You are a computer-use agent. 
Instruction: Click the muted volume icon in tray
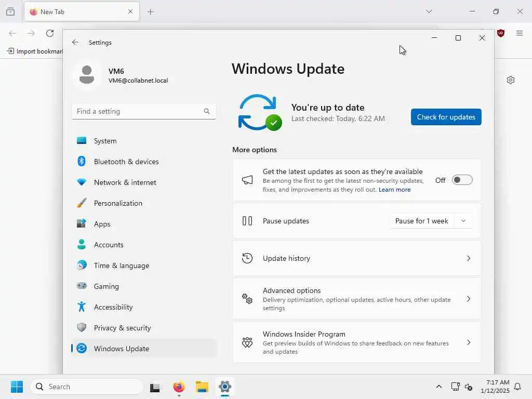pyautogui.click(x=469, y=387)
